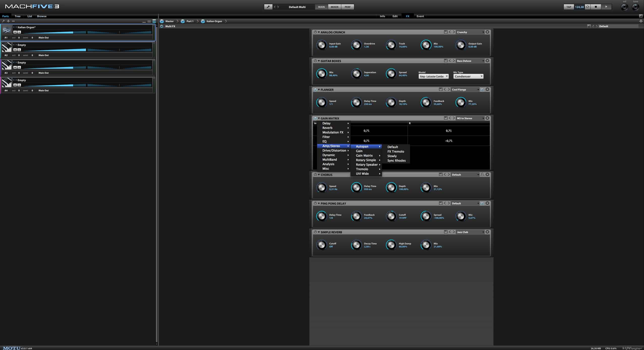Remove the Analog Crunch effect

pos(487,32)
